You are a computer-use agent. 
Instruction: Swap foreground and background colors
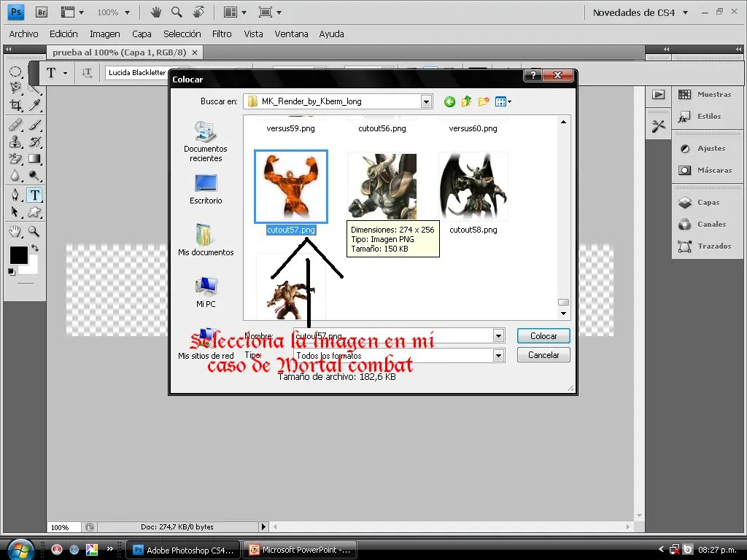[x=35, y=248]
